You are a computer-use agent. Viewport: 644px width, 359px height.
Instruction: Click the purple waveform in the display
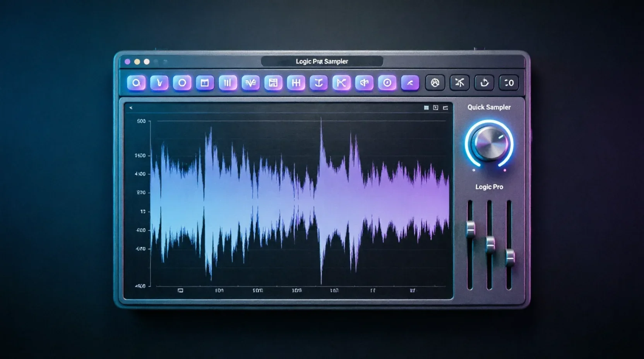tap(300, 201)
